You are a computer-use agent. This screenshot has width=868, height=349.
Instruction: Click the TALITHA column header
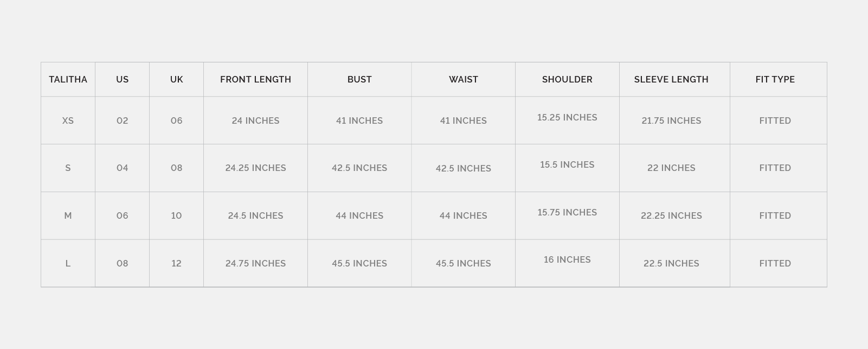68,80
